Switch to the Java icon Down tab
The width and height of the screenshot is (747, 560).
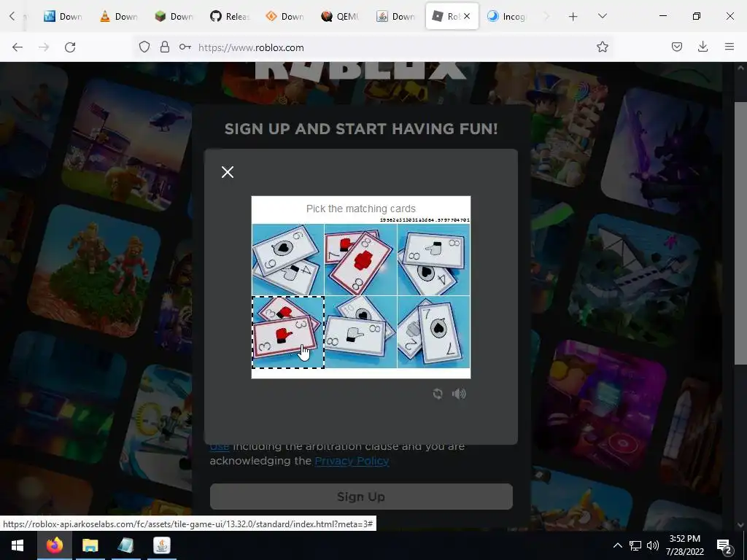click(395, 16)
